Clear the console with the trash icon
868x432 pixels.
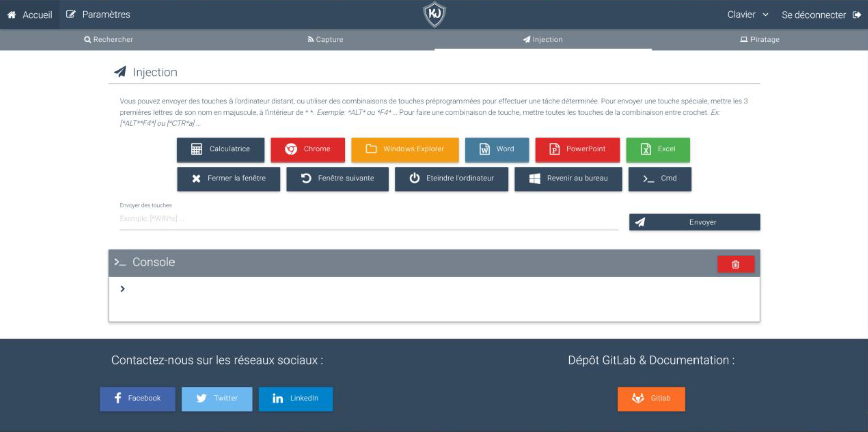click(x=735, y=264)
